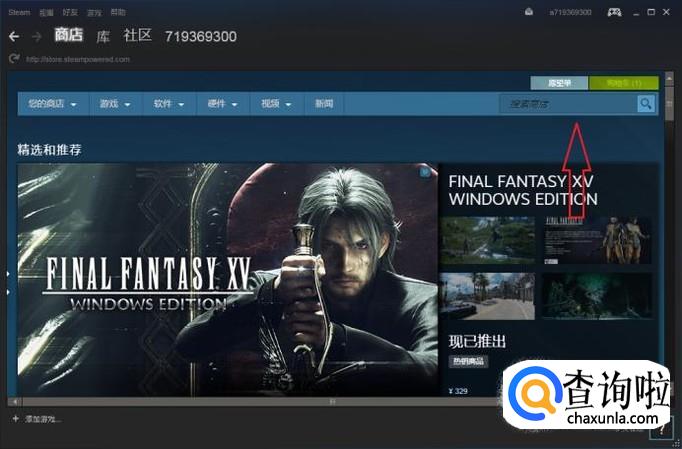This screenshot has height=449, width=682.
Task: Open the 新闻 (News) link
Action: coord(324,104)
